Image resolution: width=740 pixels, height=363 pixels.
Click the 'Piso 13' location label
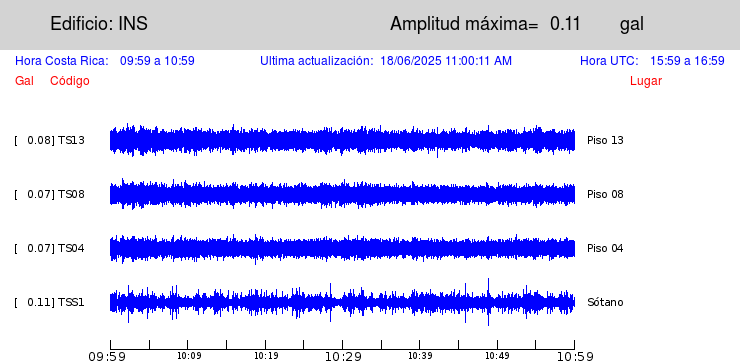click(605, 140)
